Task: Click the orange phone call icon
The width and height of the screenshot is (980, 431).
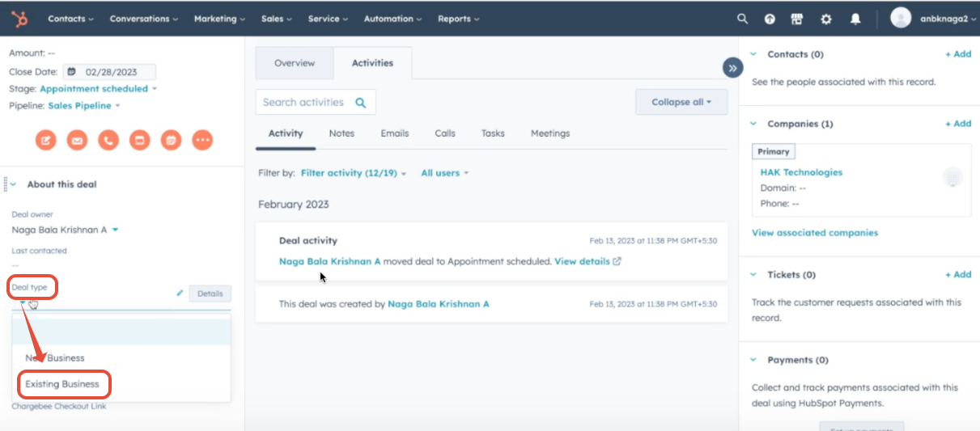Action: (x=108, y=140)
